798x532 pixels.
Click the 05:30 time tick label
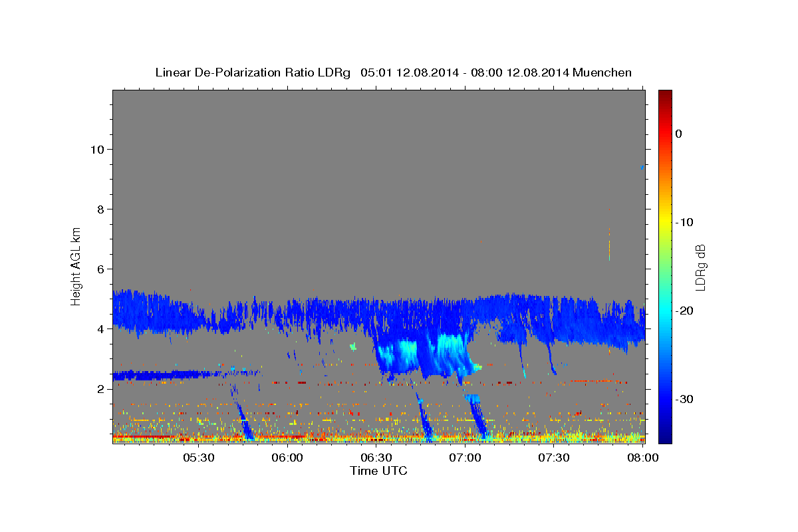(x=198, y=458)
